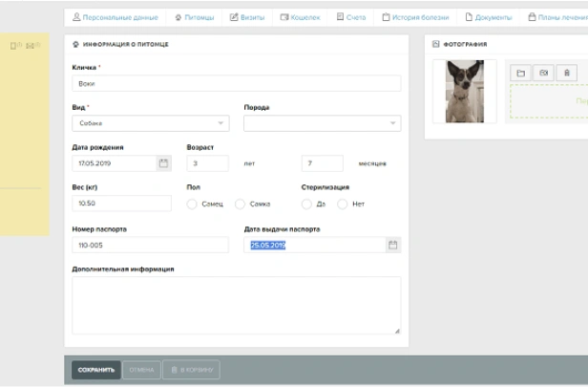This screenshot has width=588, height=387.
Task: Click the mail icon in yellow sidebar
Action: pyautogui.click(x=31, y=46)
